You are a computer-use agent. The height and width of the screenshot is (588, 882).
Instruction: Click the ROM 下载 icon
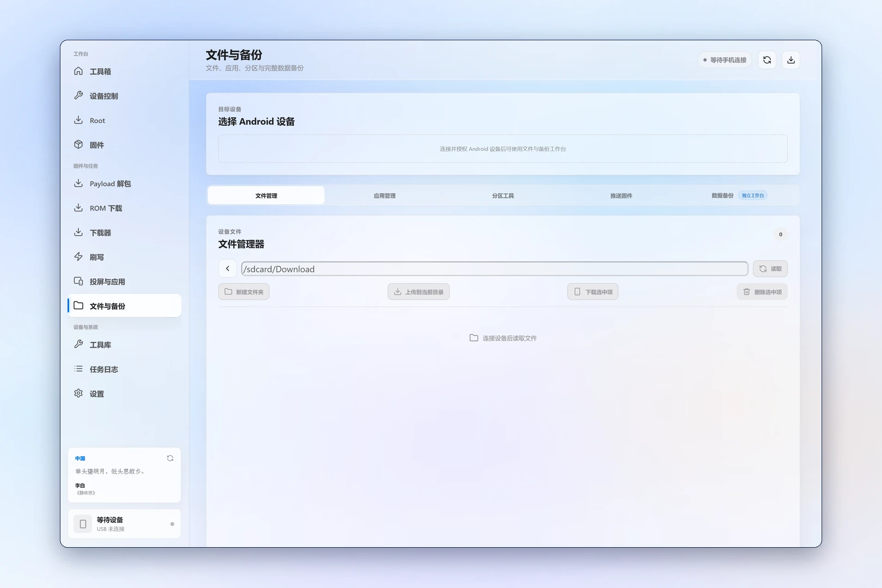click(78, 208)
